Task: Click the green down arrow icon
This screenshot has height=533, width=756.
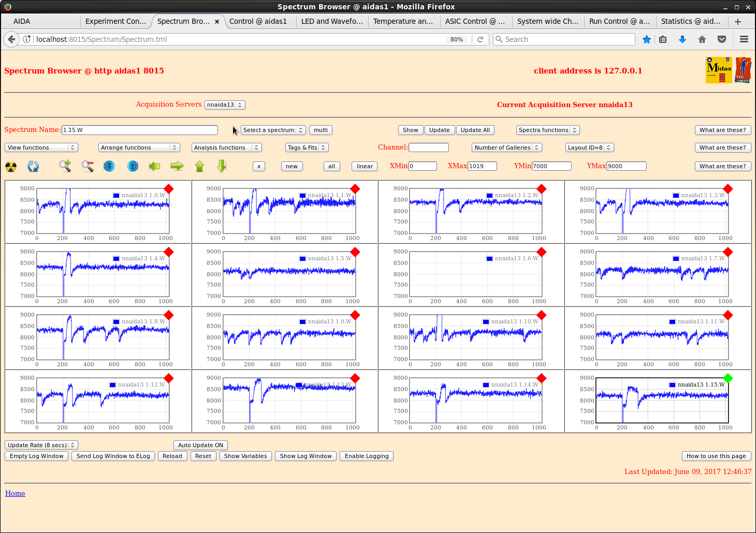Action: pyautogui.click(x=222, y=166)
